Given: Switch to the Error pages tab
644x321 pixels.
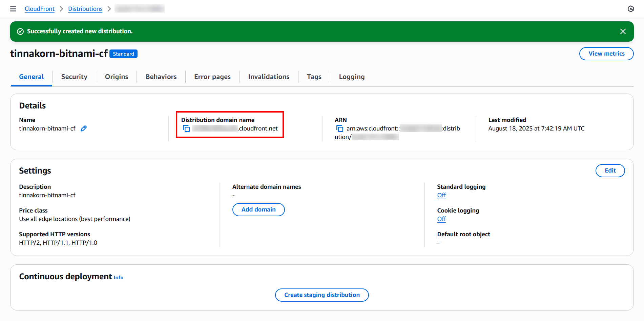Looking at the screenshot, I should (x=212, y=77).
